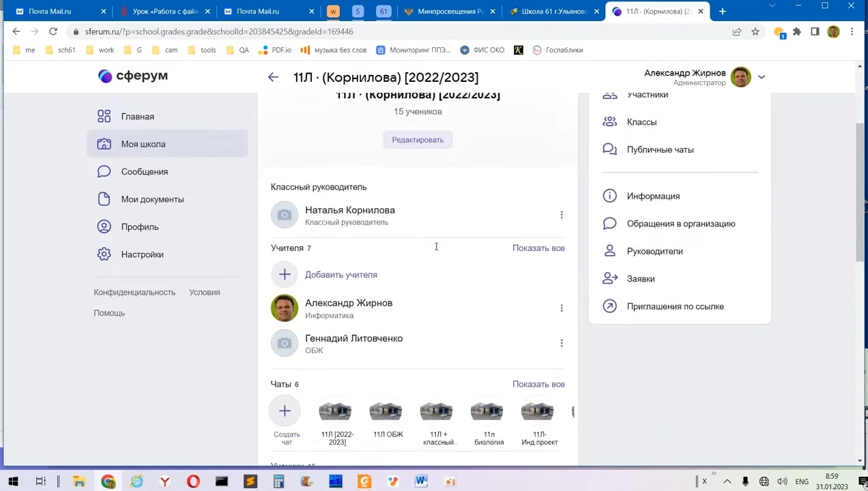This screenshot has width=868, height=491.
Task: Click the Редактировать button
Action: point(418,140)
